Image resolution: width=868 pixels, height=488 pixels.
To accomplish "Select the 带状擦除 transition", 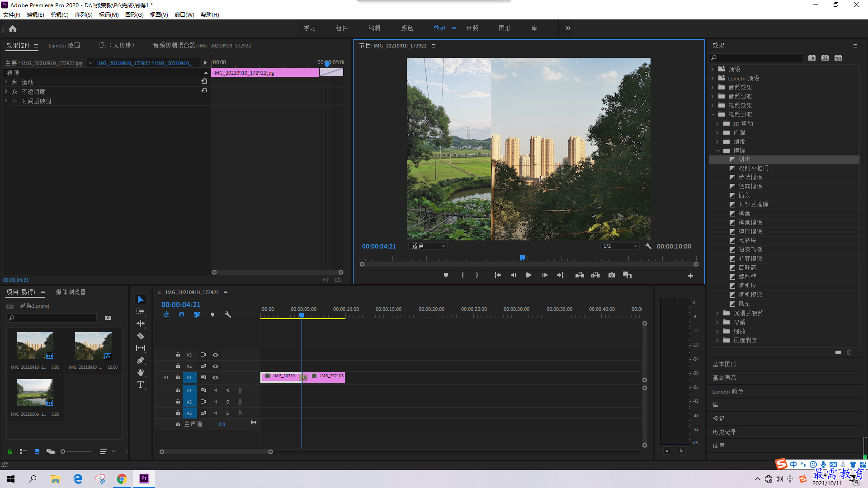I will [x=750, y=178].
